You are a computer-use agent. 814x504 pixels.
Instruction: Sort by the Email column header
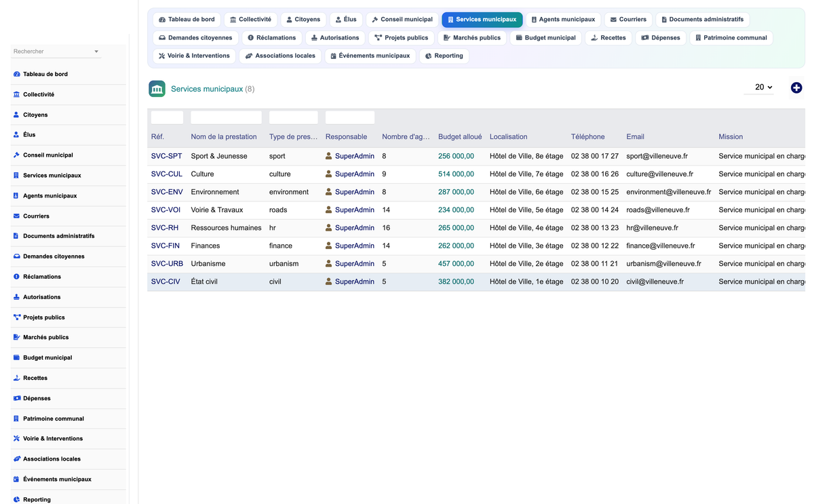636,137
